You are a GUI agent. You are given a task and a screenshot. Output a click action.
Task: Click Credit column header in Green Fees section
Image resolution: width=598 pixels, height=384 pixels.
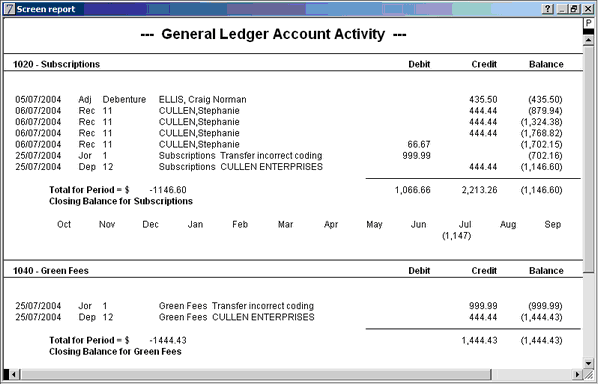coord(484,271)
